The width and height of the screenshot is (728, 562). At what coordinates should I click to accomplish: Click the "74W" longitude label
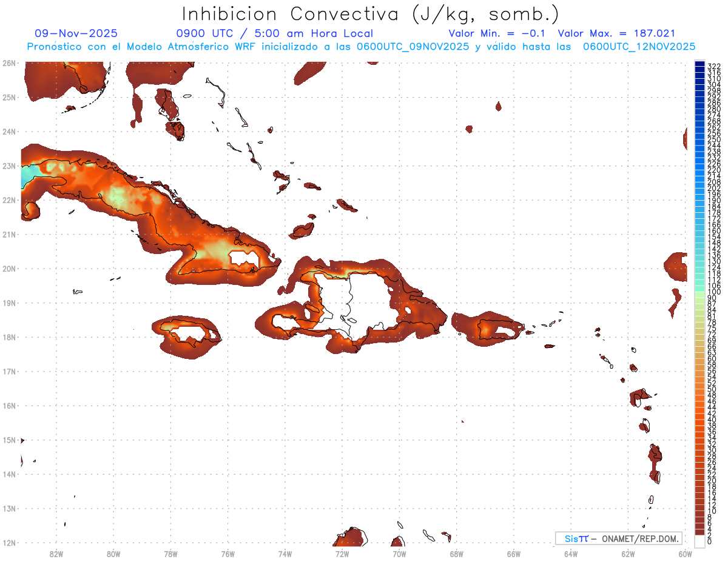click(x=285, y=554)
